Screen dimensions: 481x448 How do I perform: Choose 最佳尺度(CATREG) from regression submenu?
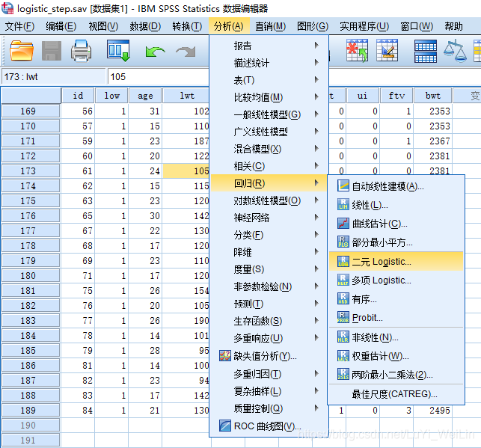[x=394, y=394]
